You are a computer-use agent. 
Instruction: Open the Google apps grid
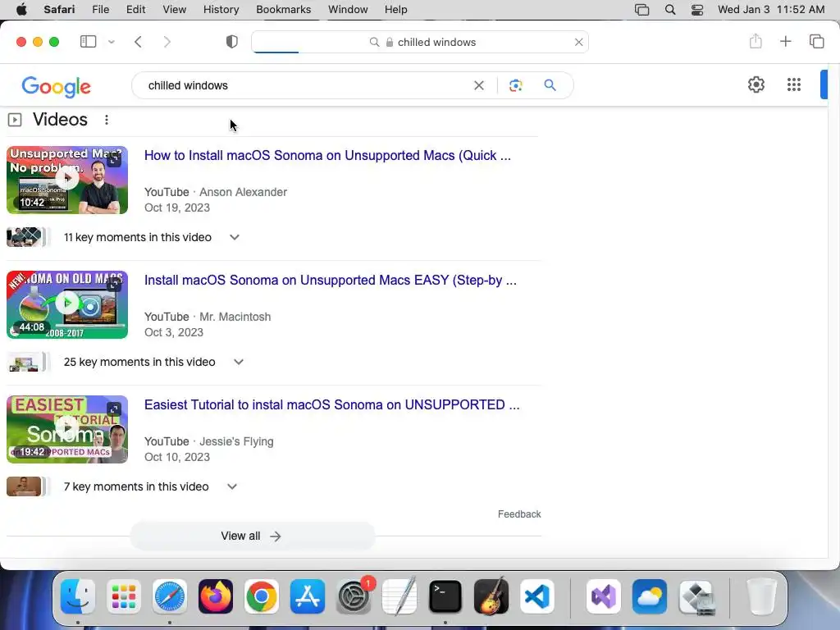tap(794, 84)
